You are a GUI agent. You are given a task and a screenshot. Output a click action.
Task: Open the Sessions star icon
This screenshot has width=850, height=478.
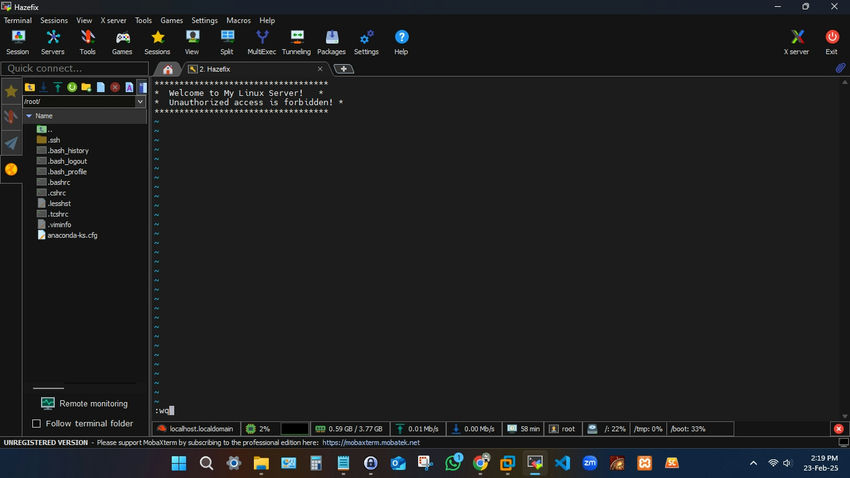157,42
